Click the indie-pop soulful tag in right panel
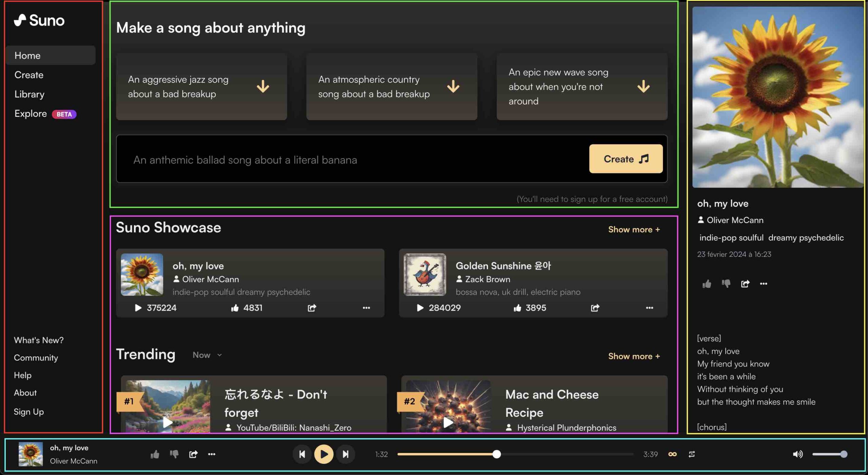 [x=731, y=237]
